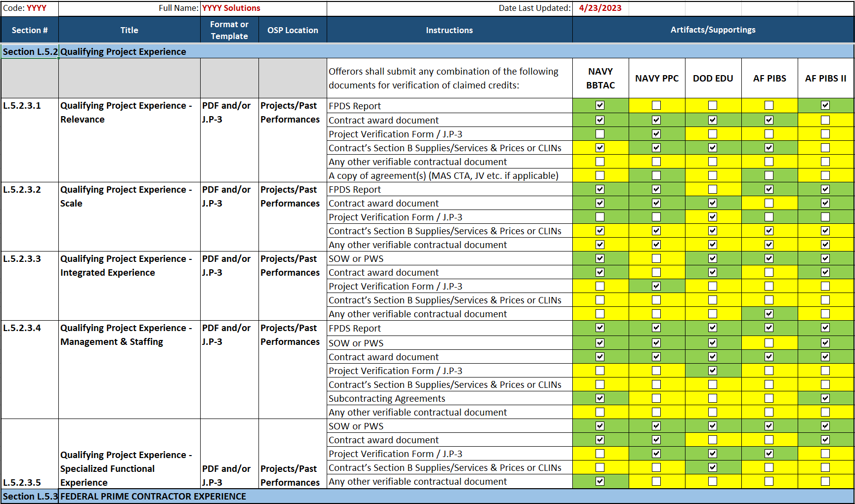Image resolution: width=855 pixels, height=504 pixels.
Task: Check AF PIBS box for Scale Contract award document
Action: (x=769, y=203)
